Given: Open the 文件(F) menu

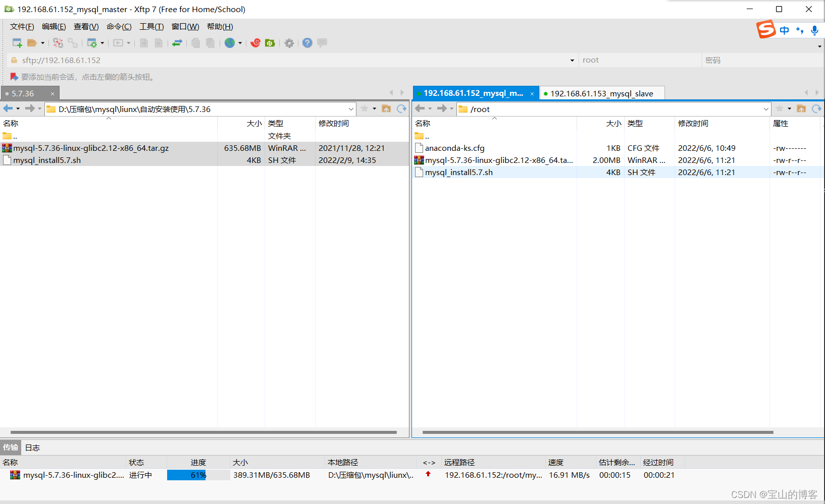Looking at the screenshot, I should coord(22,27).
